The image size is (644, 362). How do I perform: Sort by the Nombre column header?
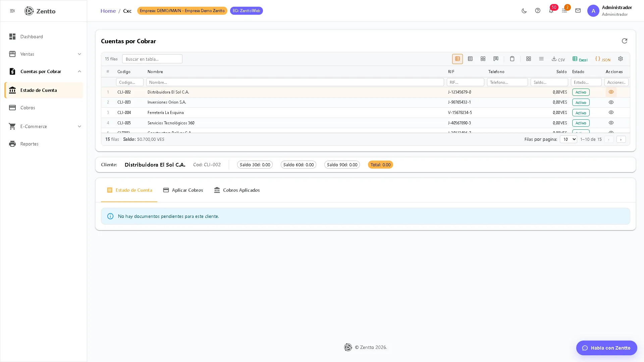(155, 72)
